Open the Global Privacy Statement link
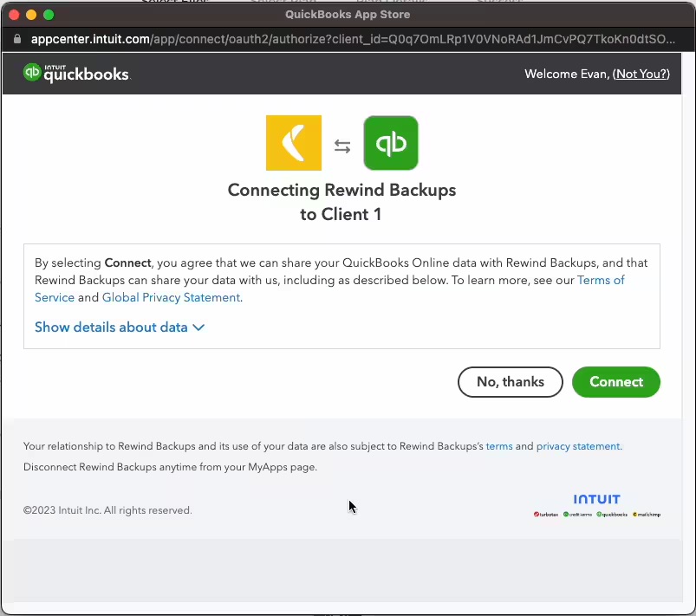 coord(171,297)
